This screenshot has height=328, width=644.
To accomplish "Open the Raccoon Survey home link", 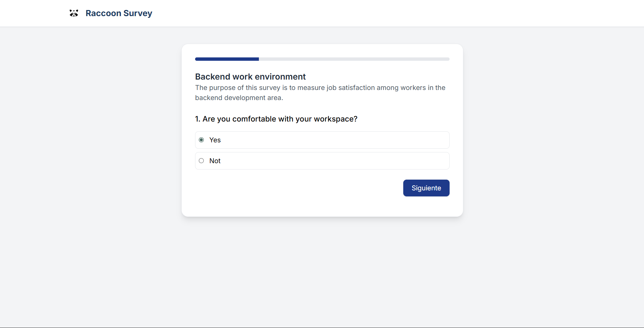I will tap(119, 13).
